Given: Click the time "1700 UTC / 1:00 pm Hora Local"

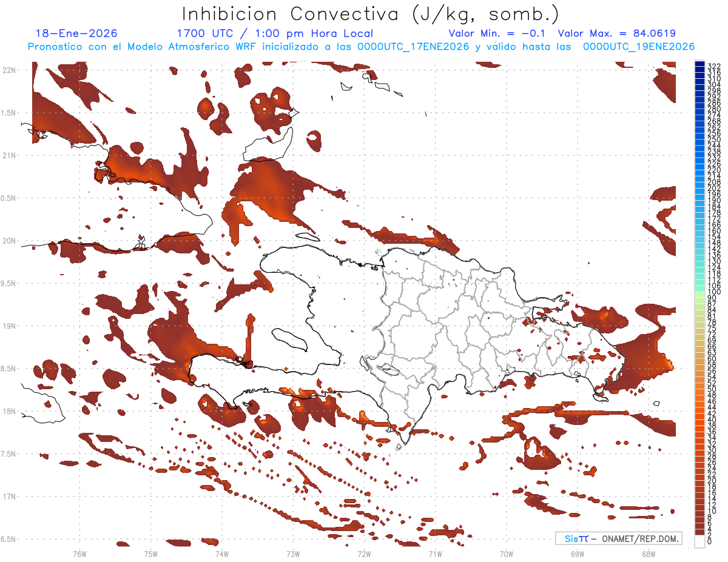Looking at the screenshot, I should click(275, 33).
